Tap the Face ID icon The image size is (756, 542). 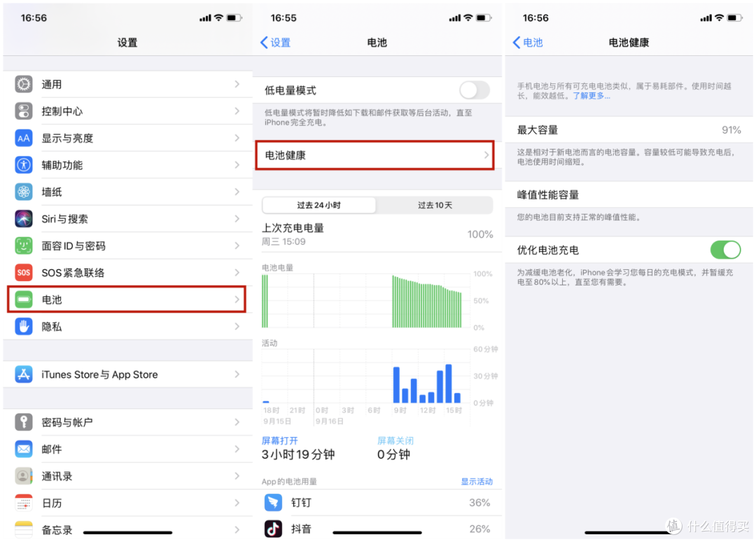click(24, 245)
